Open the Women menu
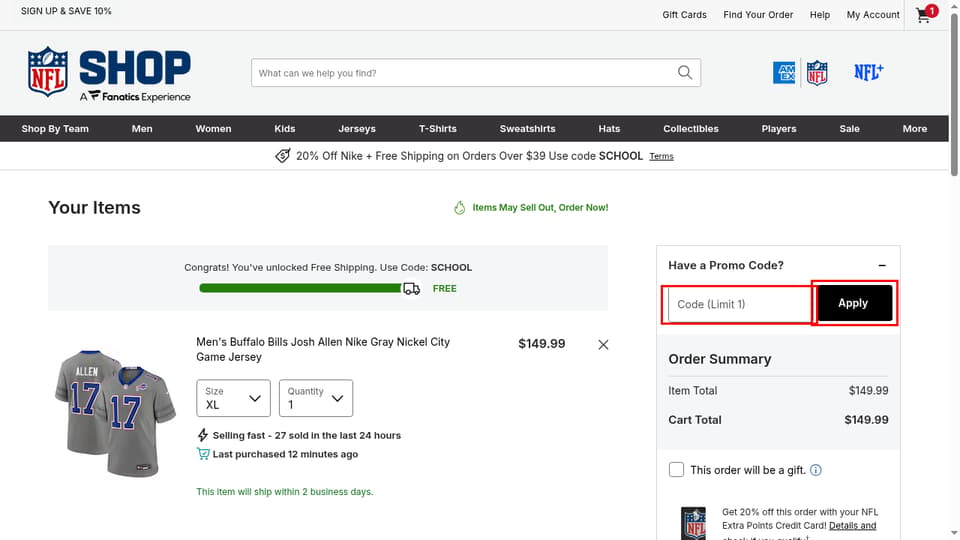Screen dimensions: 960x540 tap(213, 129)
